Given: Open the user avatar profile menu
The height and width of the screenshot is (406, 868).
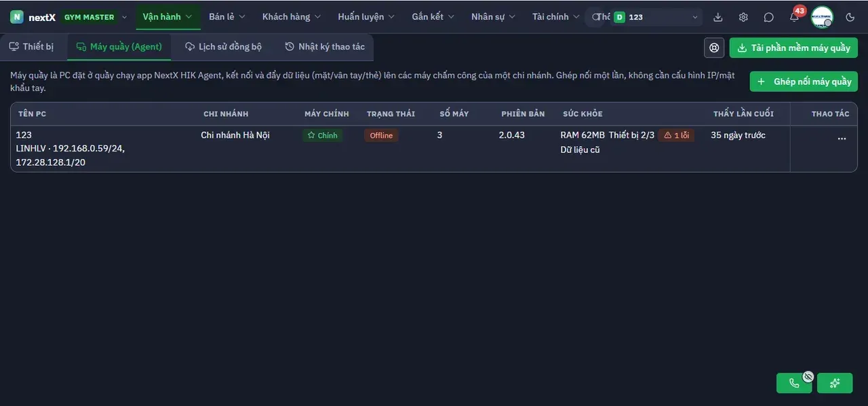Looking at the screenshot, I should 822,17.
